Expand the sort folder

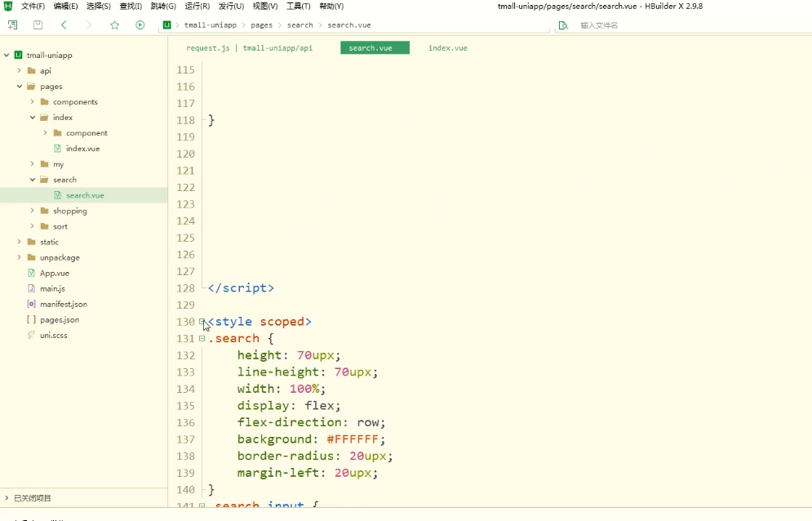32,226
